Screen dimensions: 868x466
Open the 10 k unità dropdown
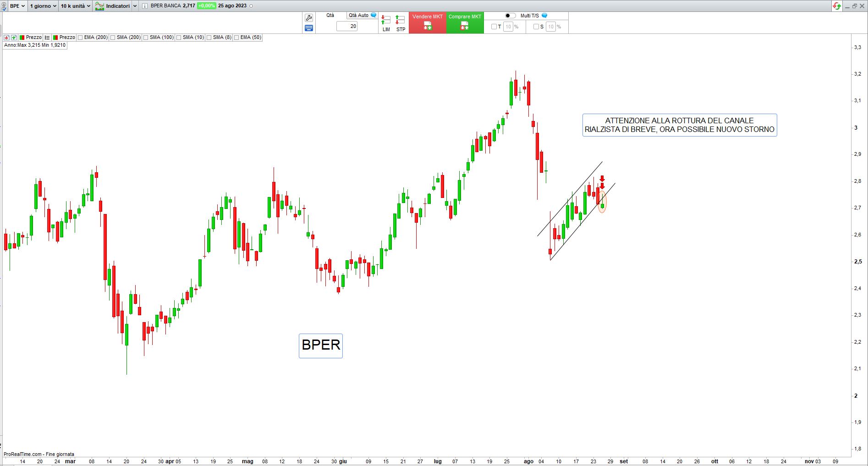[x=76, y=6]
